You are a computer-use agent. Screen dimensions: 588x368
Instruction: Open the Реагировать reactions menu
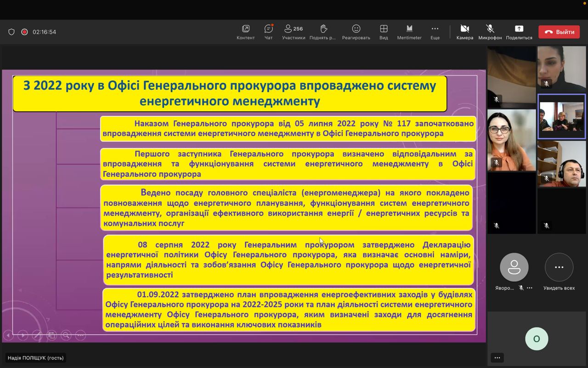coord(356,32)
